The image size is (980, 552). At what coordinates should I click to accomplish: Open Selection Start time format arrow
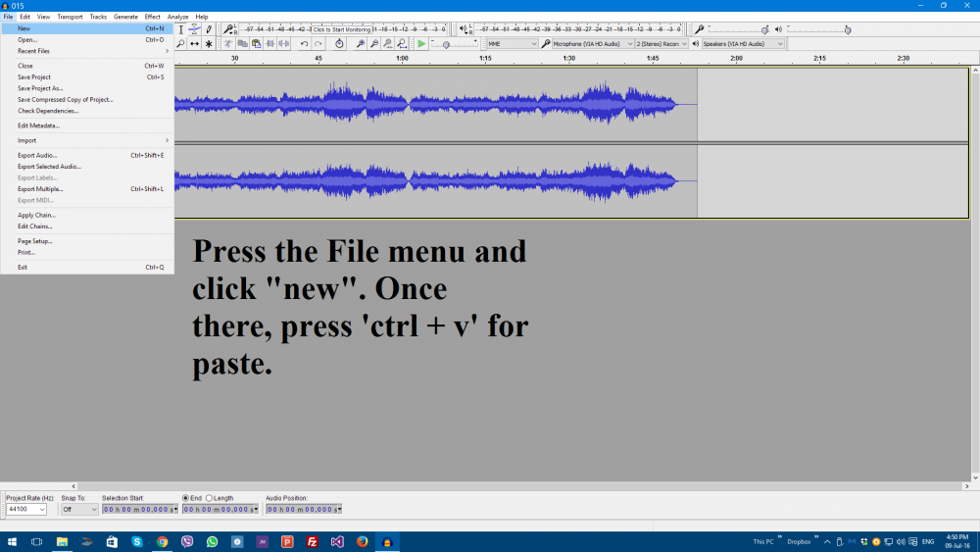click(175, 510)
